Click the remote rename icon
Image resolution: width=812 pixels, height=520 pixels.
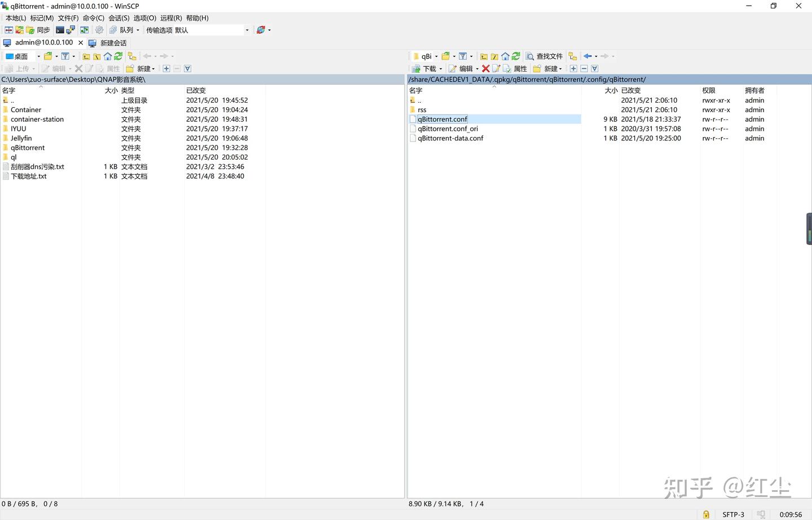coord(496,68)
